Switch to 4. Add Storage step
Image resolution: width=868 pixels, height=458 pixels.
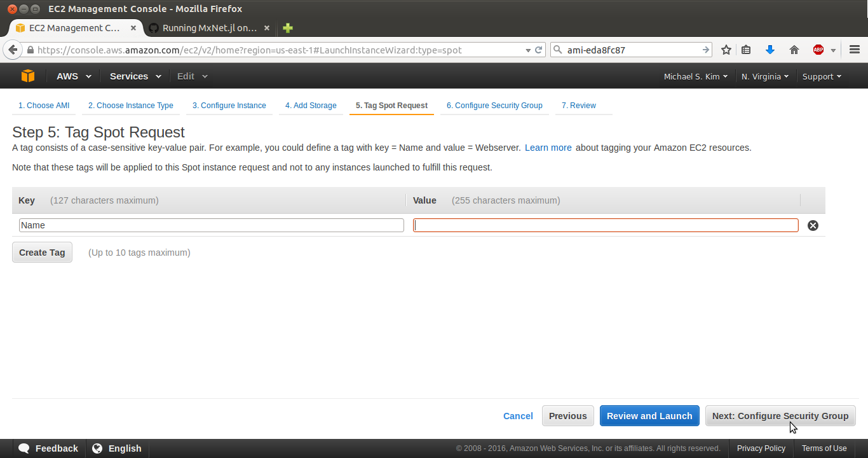[311, 106]
